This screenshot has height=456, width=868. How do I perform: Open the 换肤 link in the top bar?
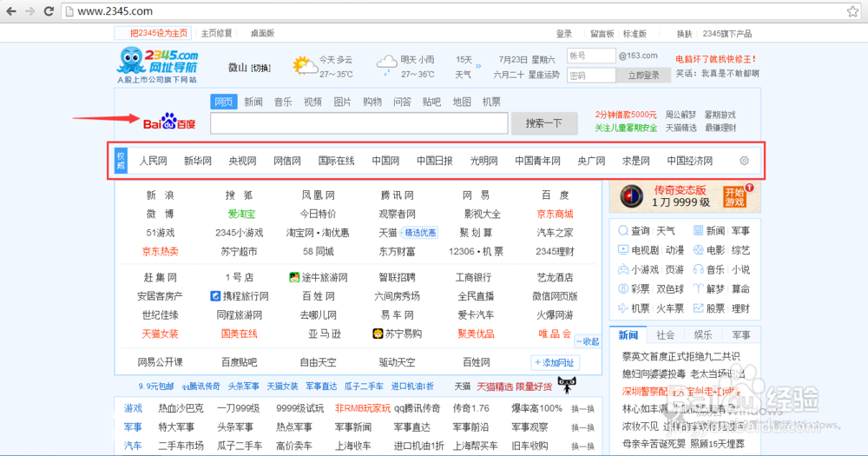click(684, 34)
